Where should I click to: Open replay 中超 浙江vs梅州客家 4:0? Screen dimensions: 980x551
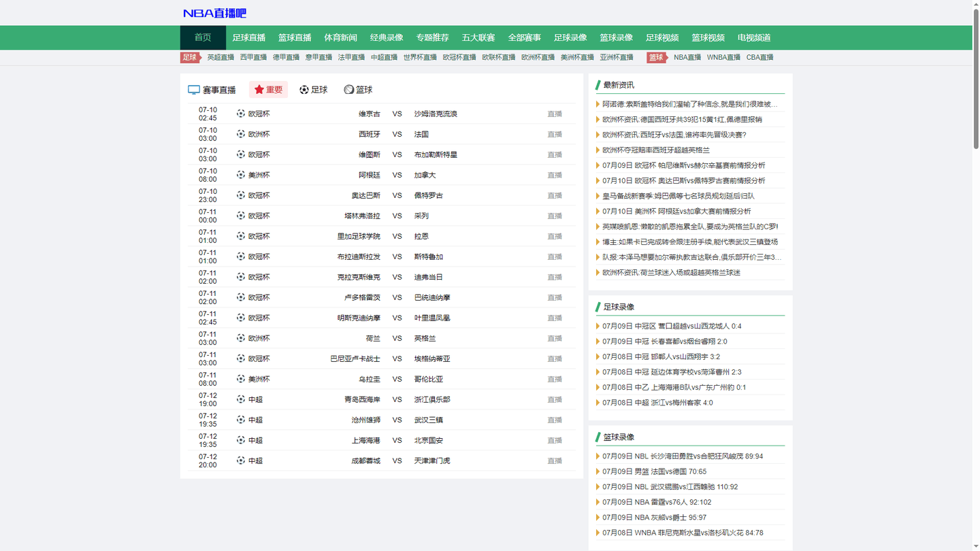coord(657,403)
